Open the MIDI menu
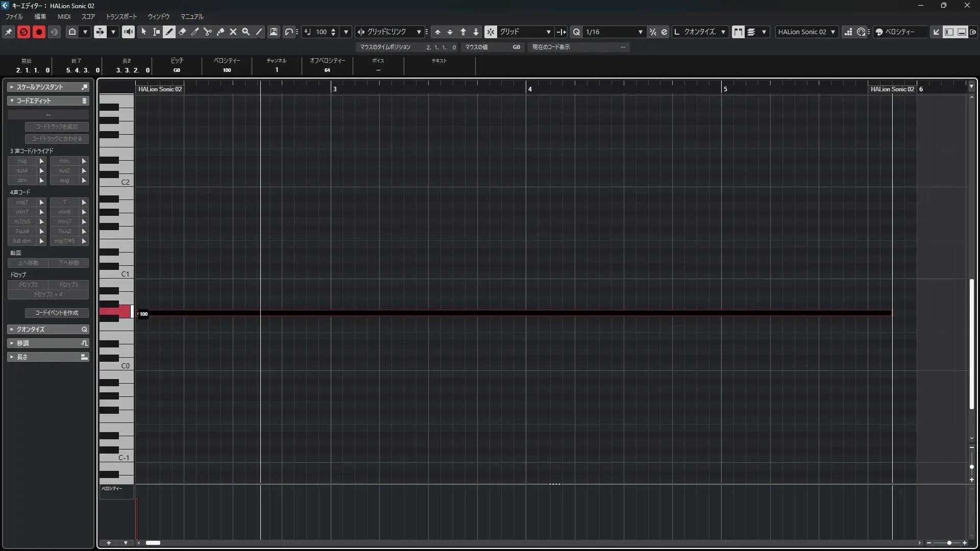 [x=64, y=16]
